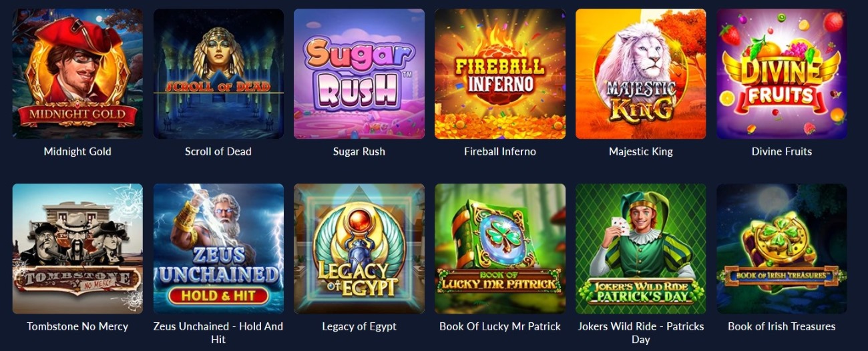Launch Tombstone No Mercy thumbnail

[77, 249]
